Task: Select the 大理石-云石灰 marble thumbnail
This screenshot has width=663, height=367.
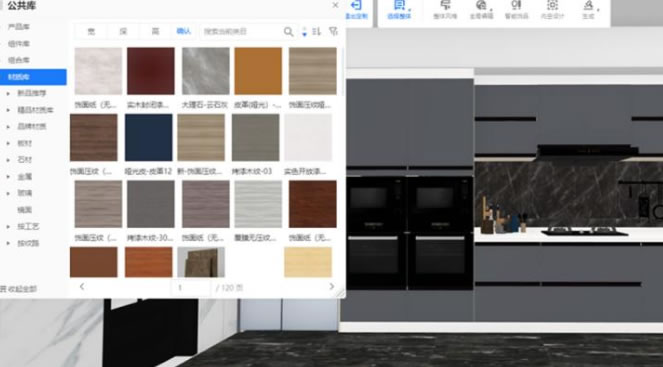Action: click(206, 71)
